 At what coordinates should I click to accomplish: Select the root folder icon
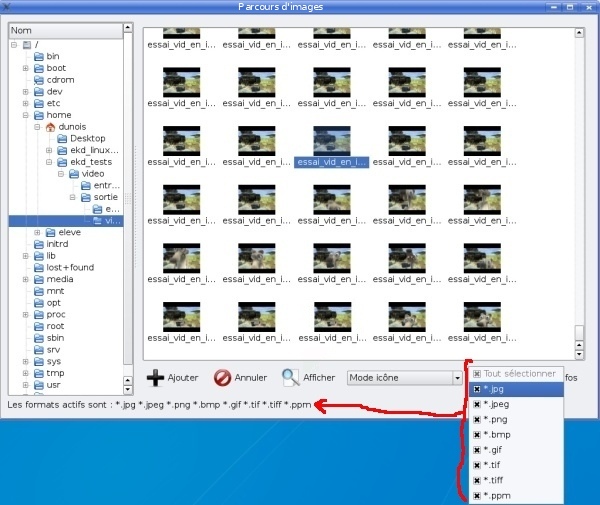coord(39,326)
